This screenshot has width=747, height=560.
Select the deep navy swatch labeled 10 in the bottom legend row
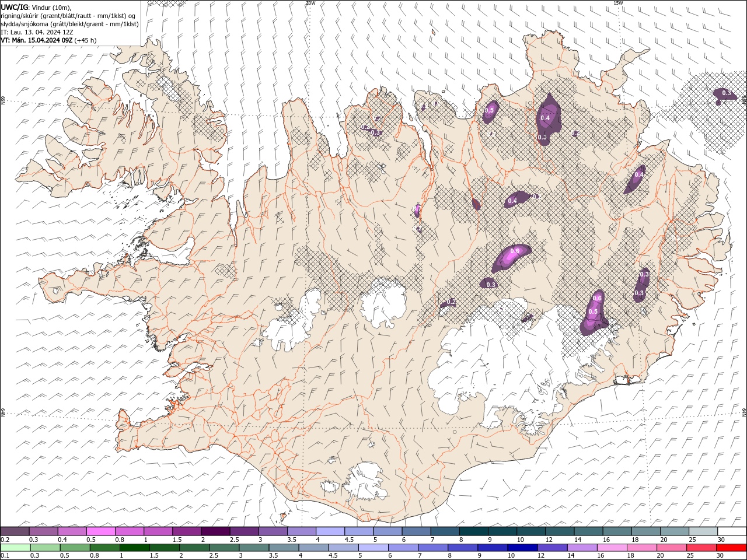(x=522, y=548)
